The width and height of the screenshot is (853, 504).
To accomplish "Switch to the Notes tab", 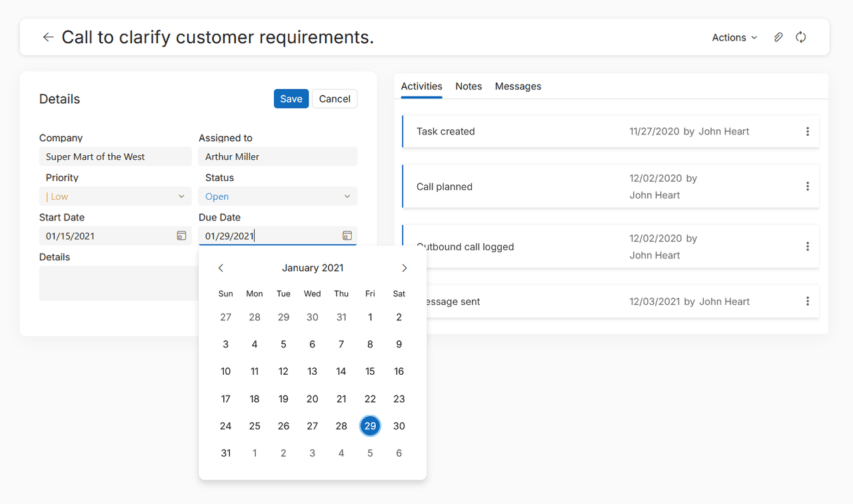I will click(468, 87).
